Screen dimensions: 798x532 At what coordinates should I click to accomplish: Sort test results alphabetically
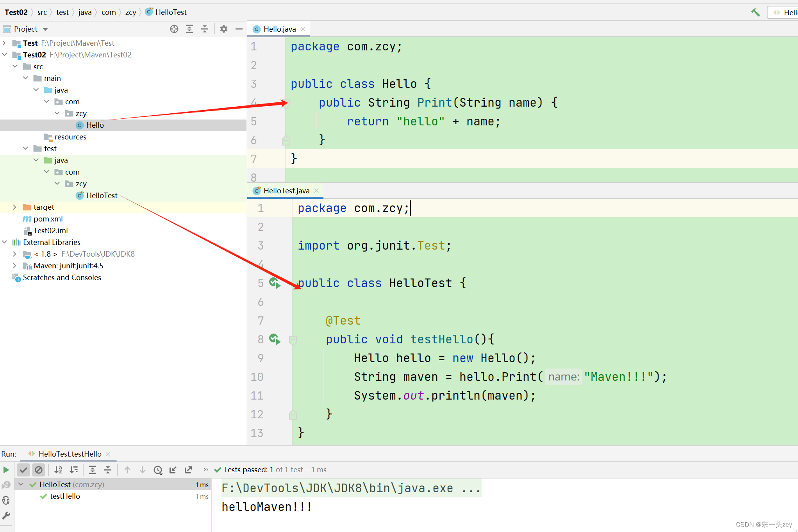(58, 470)
